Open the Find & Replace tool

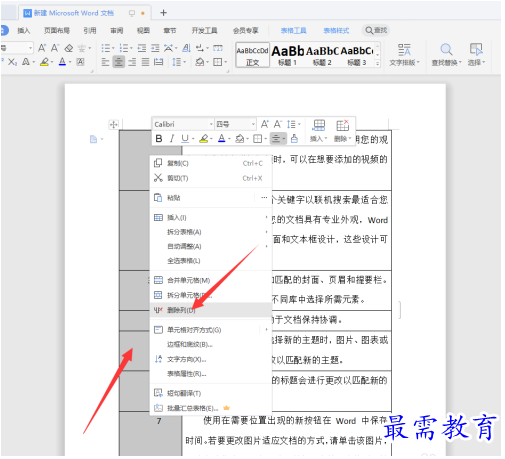coord(446,55)
